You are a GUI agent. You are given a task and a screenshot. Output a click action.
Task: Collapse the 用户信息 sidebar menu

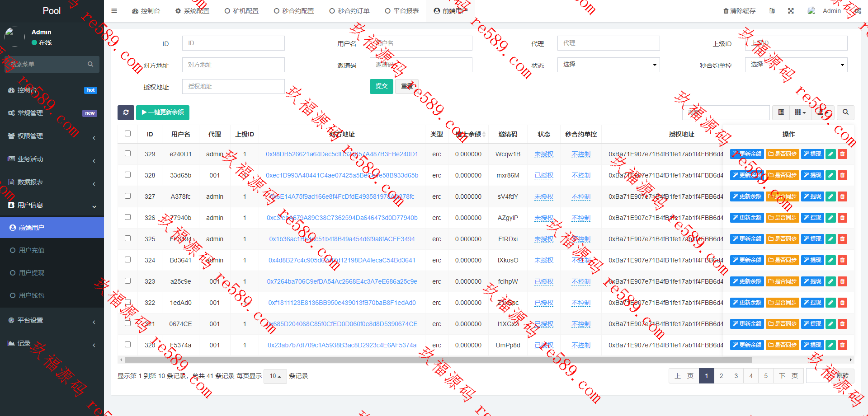coord(52,205)
